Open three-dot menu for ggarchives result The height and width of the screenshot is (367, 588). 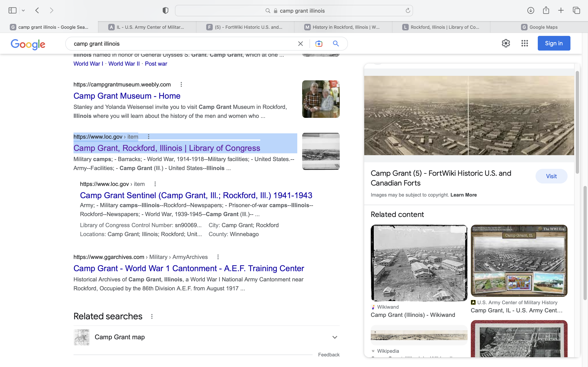coord(218,257)
